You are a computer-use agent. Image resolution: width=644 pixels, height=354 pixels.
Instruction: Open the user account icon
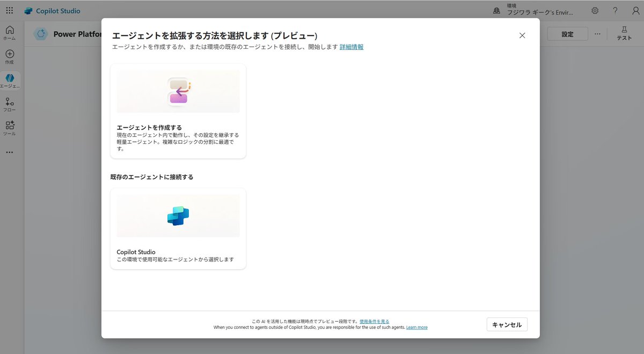coord(635,11)
